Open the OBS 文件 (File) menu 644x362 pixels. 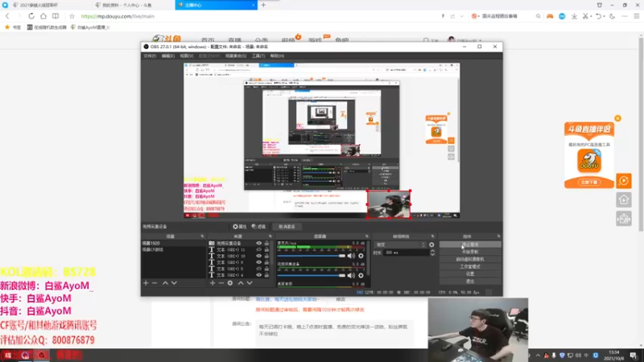pyautogui.click(x=150, y=56)
